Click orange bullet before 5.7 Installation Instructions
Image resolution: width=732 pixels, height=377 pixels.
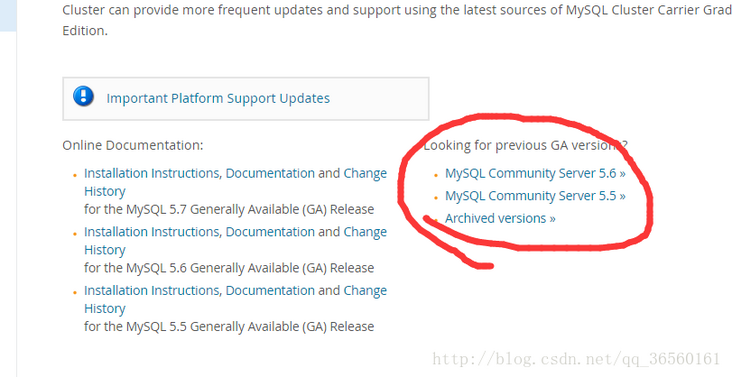click(x=75, y=175)
